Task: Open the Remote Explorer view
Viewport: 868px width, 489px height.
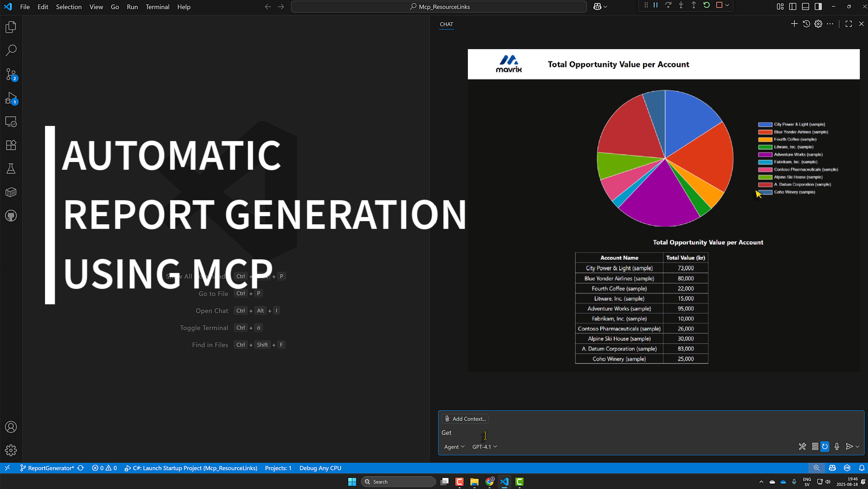Action: (11, 122)
